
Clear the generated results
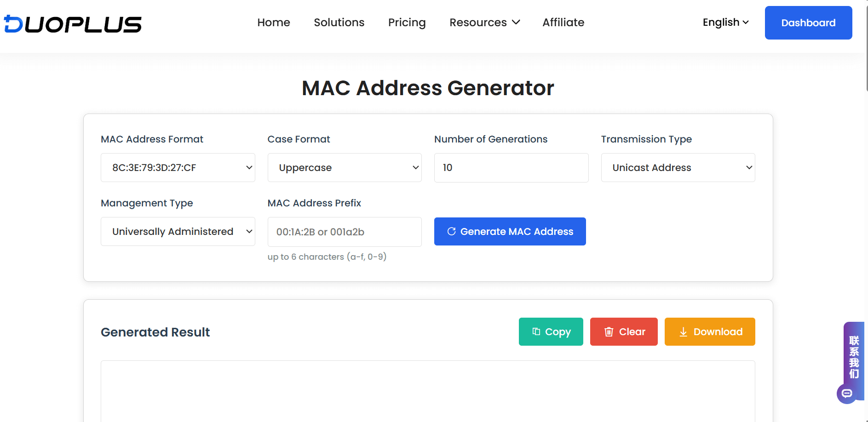[624, 332]
